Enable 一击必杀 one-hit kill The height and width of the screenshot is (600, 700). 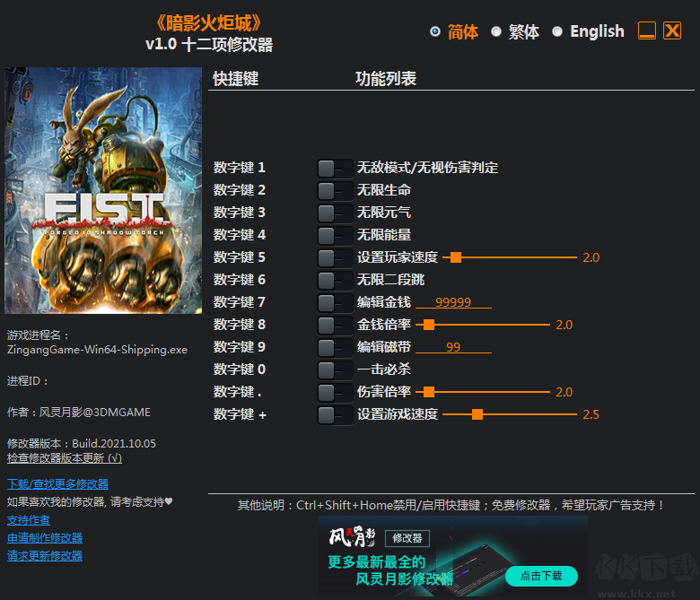pos(335,370)
